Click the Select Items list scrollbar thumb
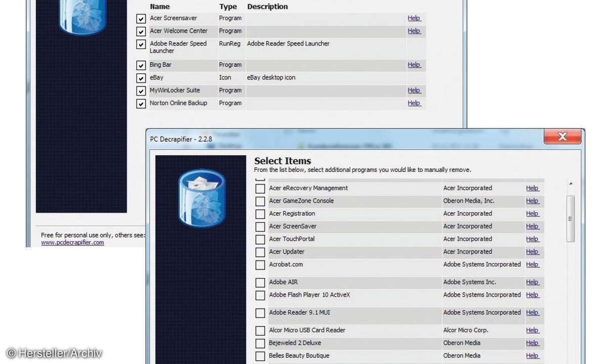Screen dimensions: 607x364 coord(571,219)
